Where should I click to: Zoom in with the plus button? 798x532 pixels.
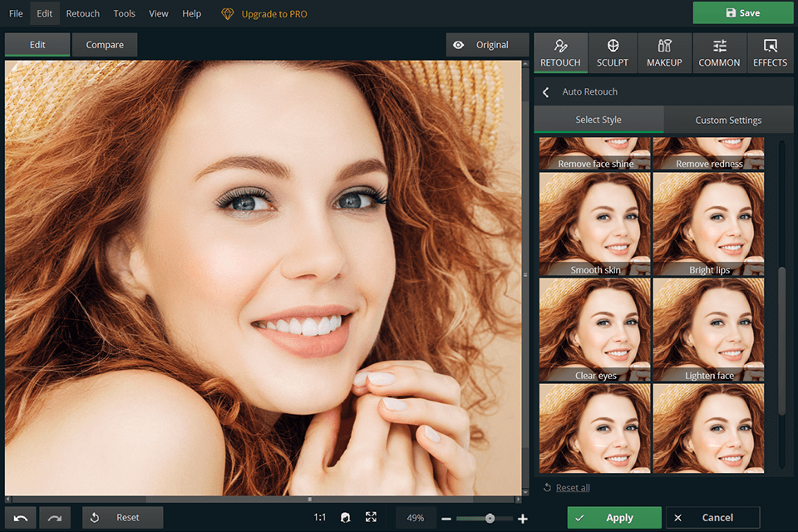pos(523,519)
